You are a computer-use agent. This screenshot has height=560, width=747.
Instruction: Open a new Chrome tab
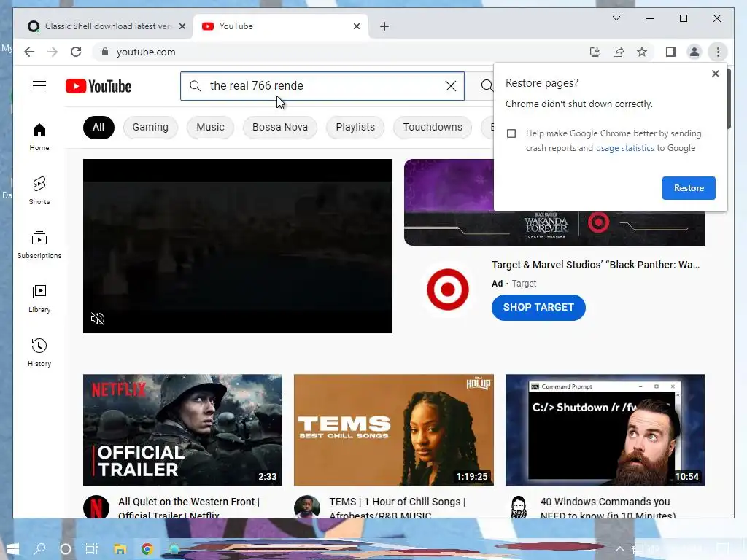pos(384,26)
